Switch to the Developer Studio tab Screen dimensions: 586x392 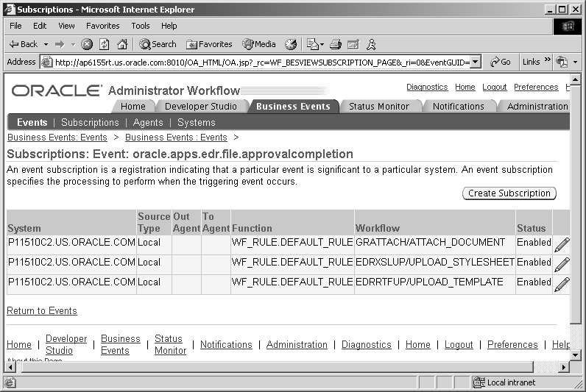tap(201, 107)
